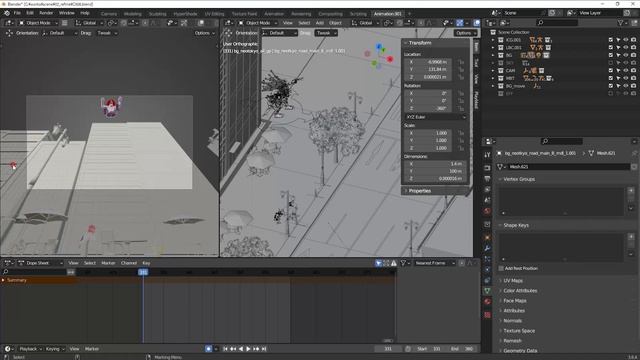Open the Modifiers wrench tab icon
Viewport: 640px width, 360px height.
(487, 248)
